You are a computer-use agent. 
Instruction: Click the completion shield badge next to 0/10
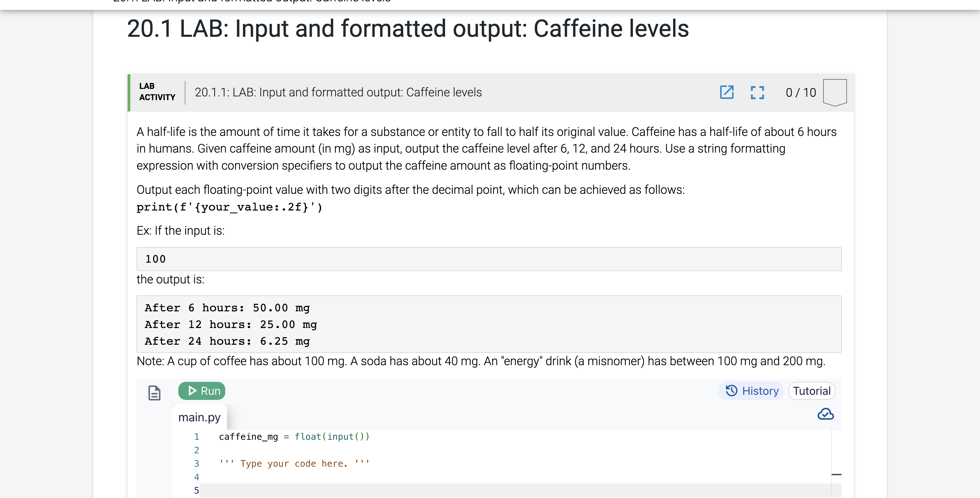[x=834, y=91]
